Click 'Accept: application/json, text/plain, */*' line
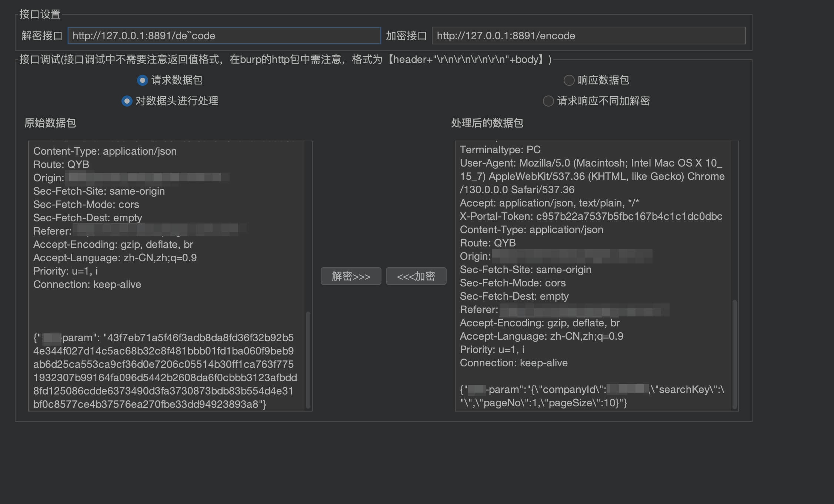 pos(549,203)
